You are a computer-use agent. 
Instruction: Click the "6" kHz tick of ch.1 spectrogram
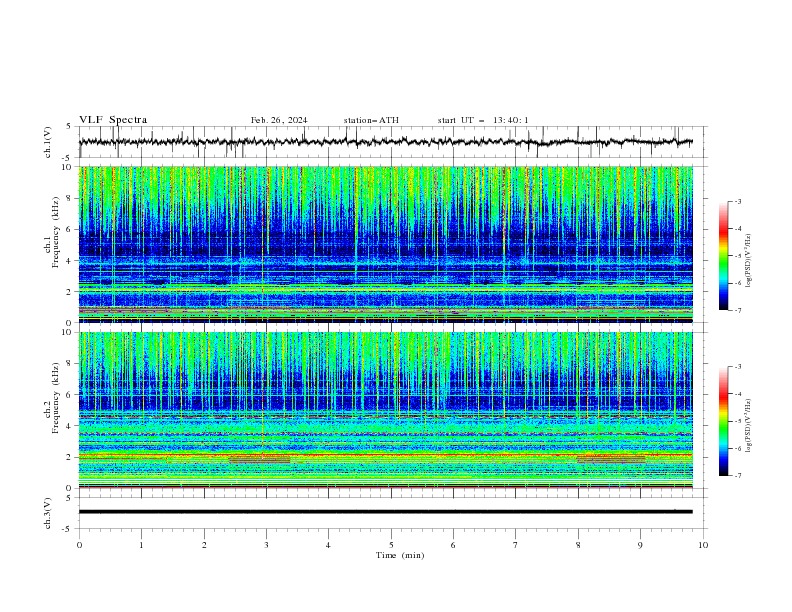[x=70, y=229]
